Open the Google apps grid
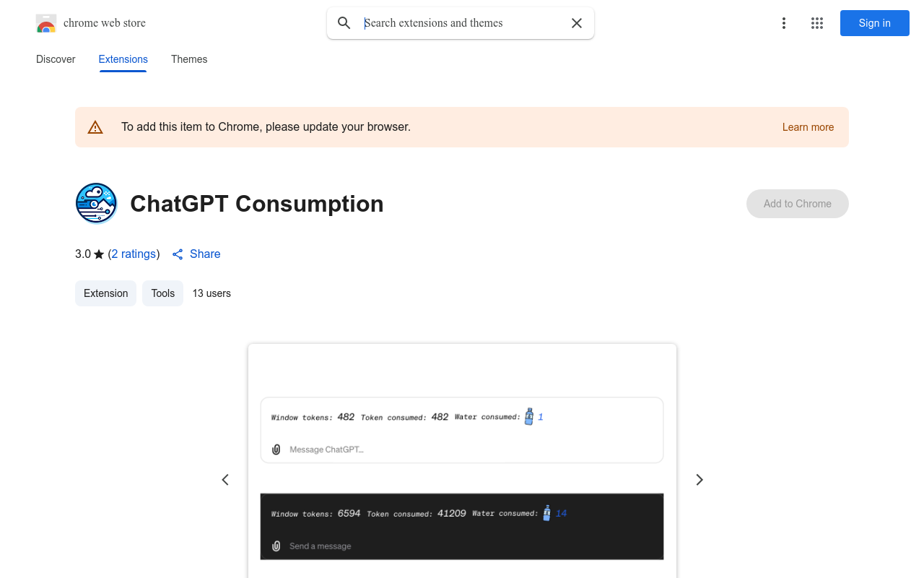Viewport: 924px width, 578px height. point(817,23)
